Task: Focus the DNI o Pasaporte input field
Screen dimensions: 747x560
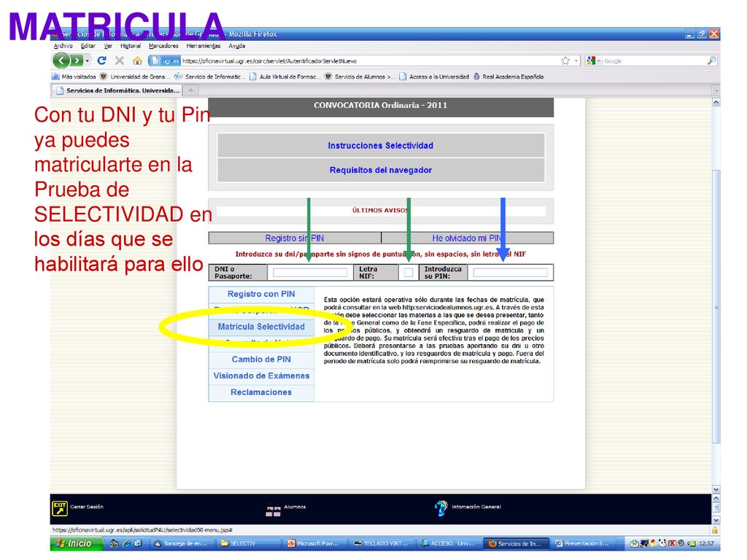Action: [309, 273]
